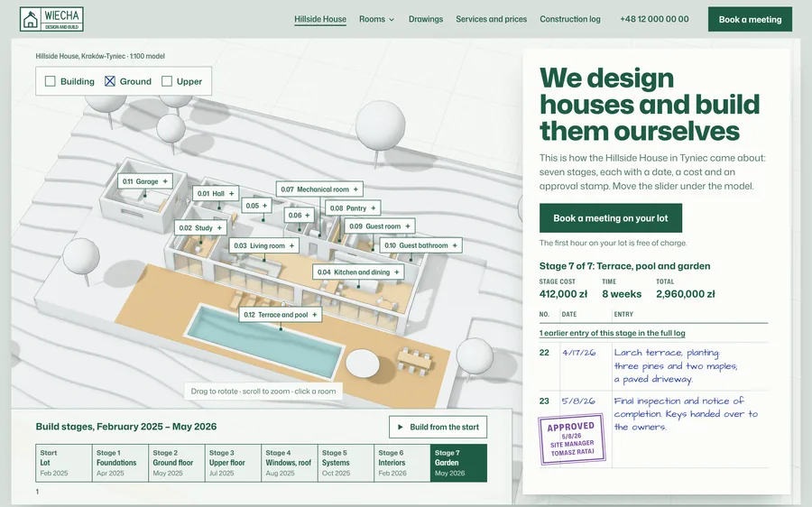Click the 0.03 Living room label text
Image resolution: width=812 pixels, height=507 pixels.
coord(259,246)
